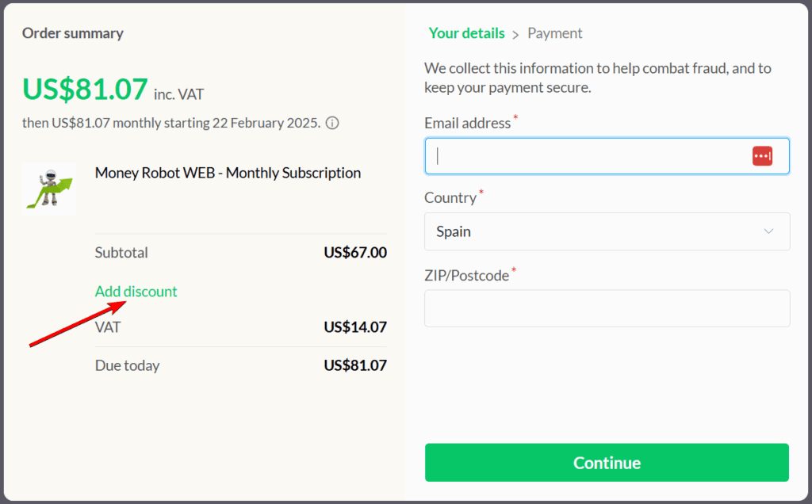This screenshot has width=812, height=504.
Task: Click the Order summary heading
Action: tap(73, 33)
